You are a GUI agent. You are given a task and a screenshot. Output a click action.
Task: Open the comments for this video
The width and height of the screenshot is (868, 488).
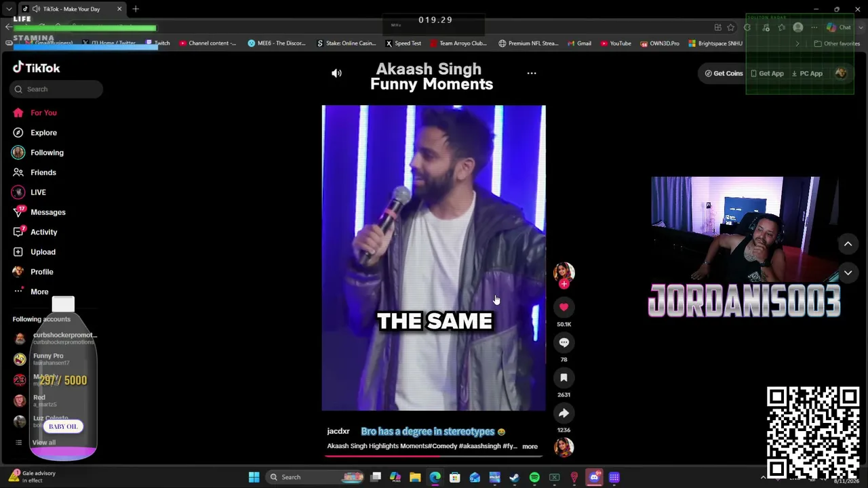coord(564,342)
